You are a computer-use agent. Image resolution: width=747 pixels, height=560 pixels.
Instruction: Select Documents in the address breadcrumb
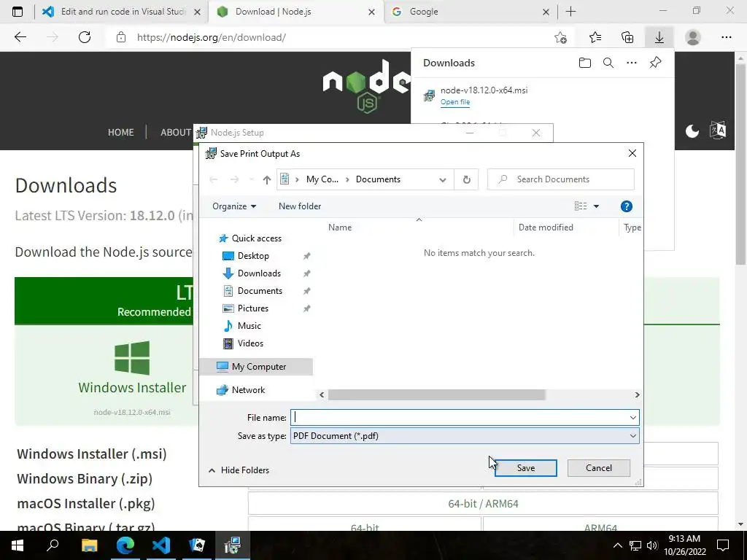tap(378, 179)
